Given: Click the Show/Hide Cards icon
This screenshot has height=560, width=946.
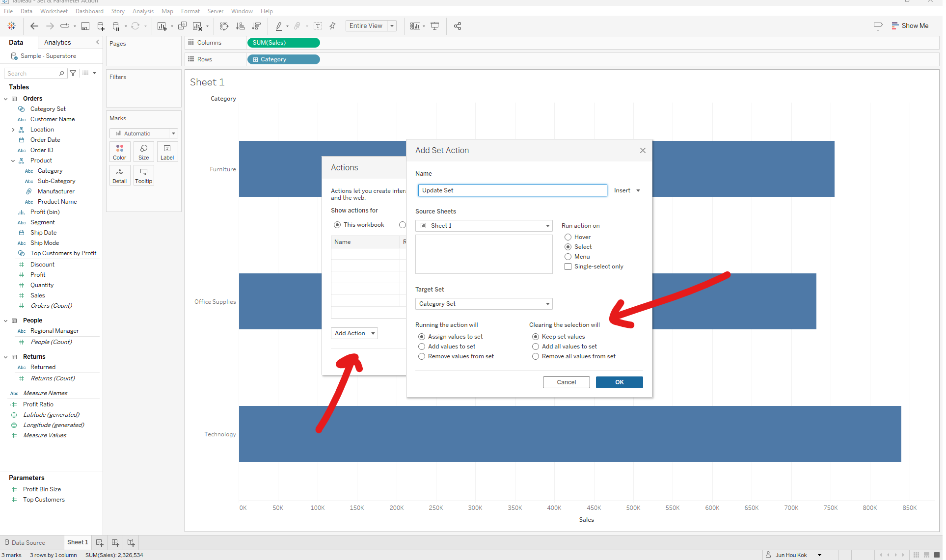Looking at the screenshot, I should tap(415, 26).
